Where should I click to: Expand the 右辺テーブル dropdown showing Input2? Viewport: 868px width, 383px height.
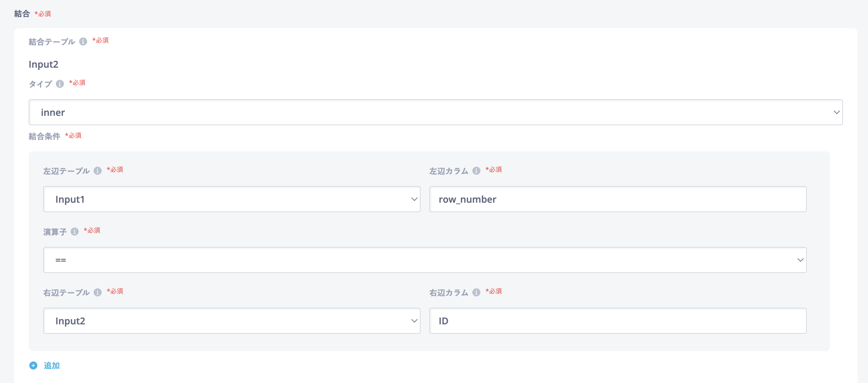(x=231, y=321)
